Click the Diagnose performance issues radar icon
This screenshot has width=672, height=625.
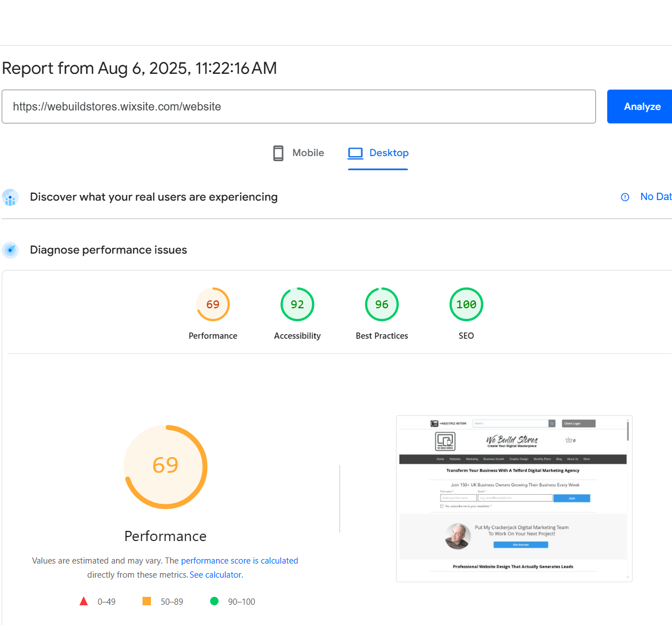[x=10, y=250]
